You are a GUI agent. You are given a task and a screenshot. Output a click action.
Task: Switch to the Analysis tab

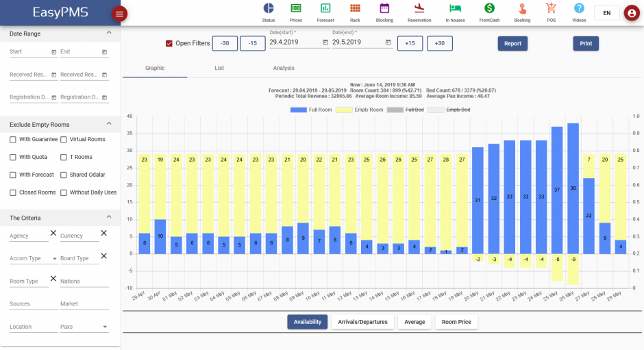point(284,68)
